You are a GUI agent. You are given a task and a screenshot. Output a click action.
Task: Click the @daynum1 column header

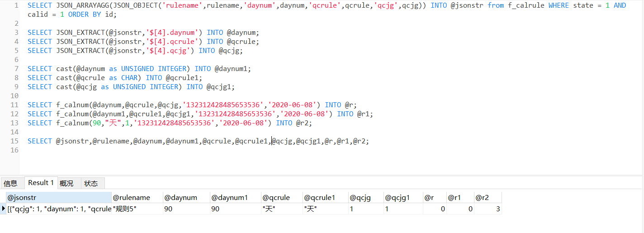(236, 198)
